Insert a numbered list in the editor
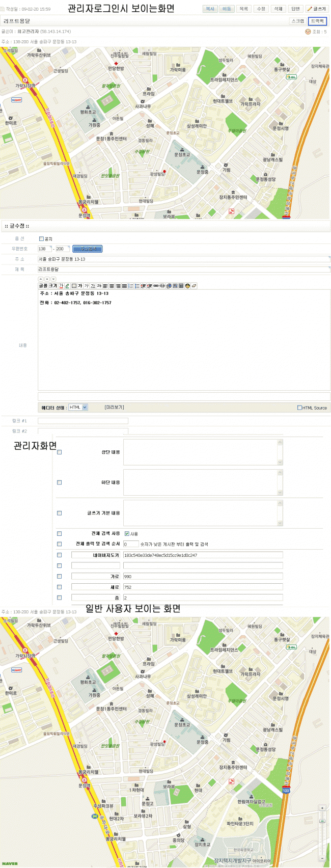This screenshot has width=331, height=868. pos(130,286)
